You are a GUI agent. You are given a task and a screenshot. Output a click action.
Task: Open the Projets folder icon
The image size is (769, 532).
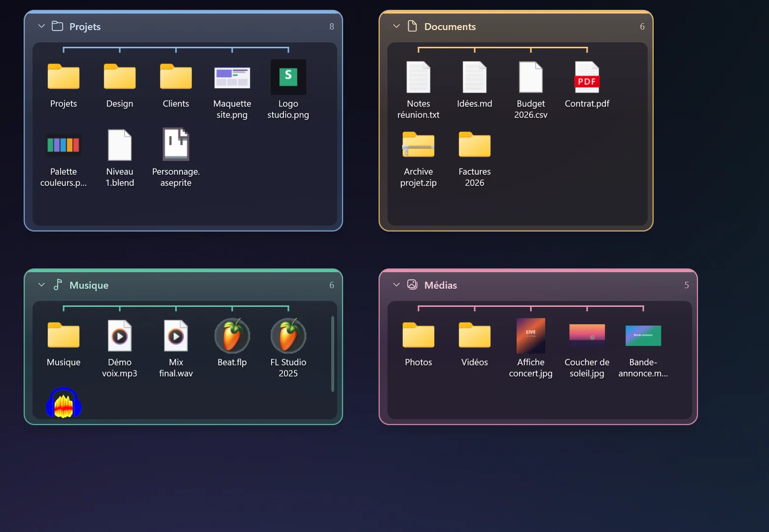[64, 77]
